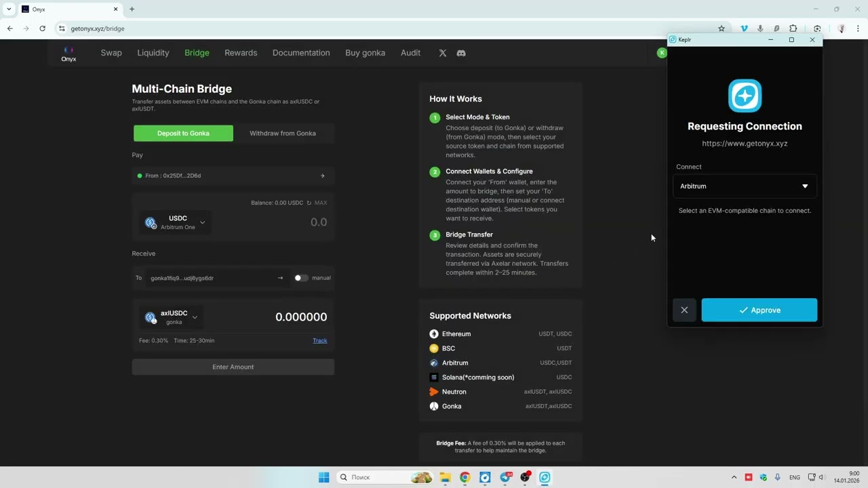
Task: Reload the page in the browser
Action: 42,28
